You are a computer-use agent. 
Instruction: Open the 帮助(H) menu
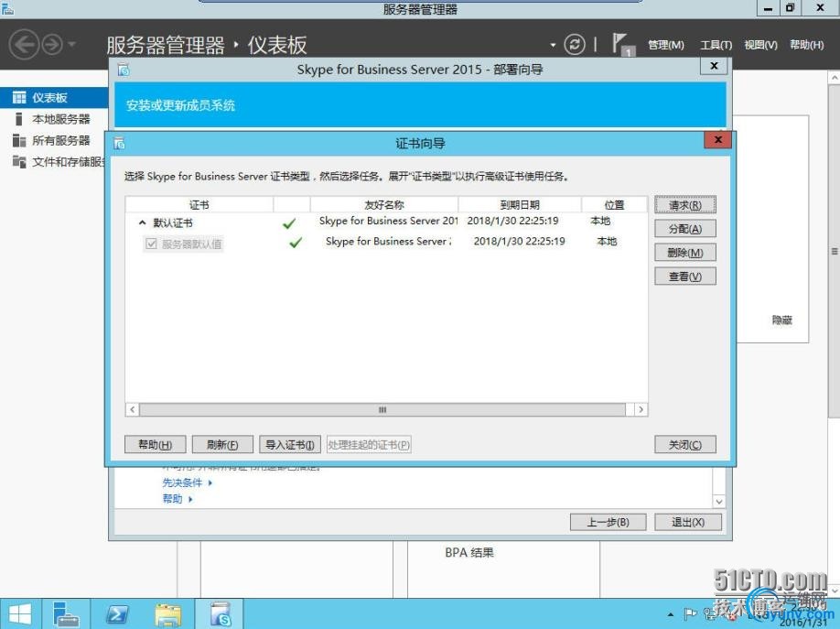pos(807,45)
